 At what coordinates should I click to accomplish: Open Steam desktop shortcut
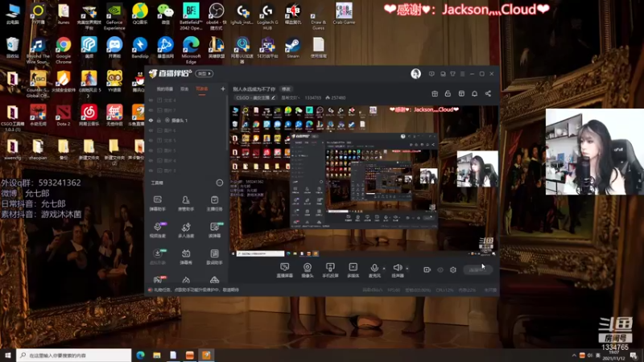(293, 47)
